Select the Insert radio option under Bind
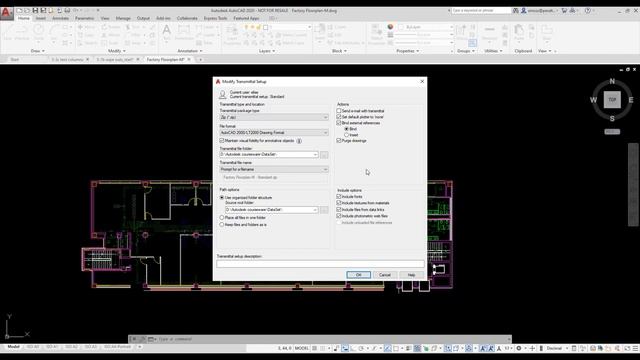640x360 pixels. (x=346, y=135)
